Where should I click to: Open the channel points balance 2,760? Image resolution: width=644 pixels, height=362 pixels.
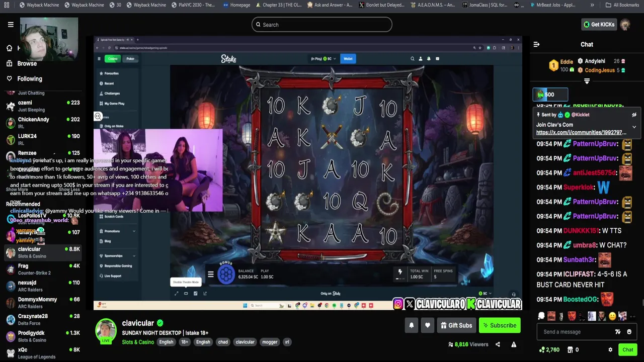pos(549,350)
